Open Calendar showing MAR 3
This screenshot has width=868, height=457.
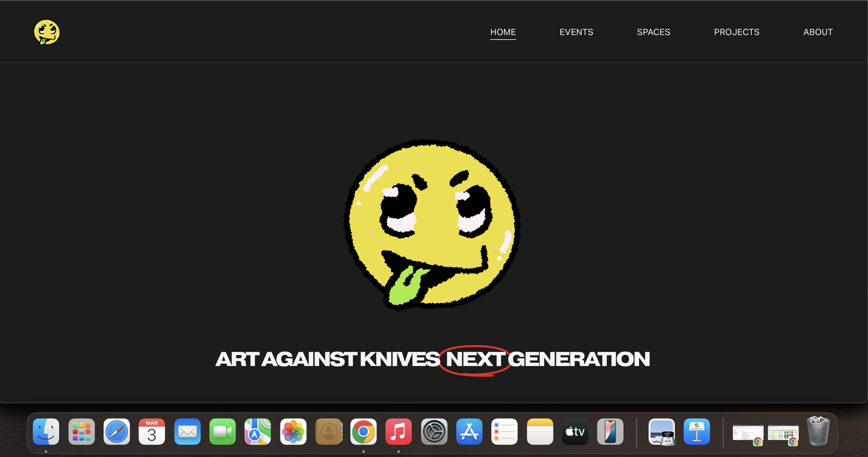[152, 432]
